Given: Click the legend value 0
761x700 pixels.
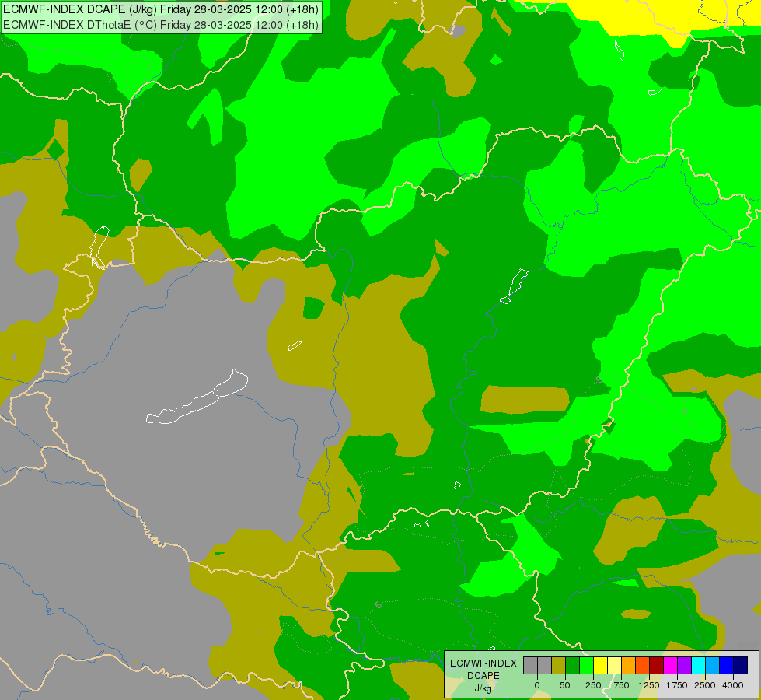Looking at the screenshot, I should (537, 685).
